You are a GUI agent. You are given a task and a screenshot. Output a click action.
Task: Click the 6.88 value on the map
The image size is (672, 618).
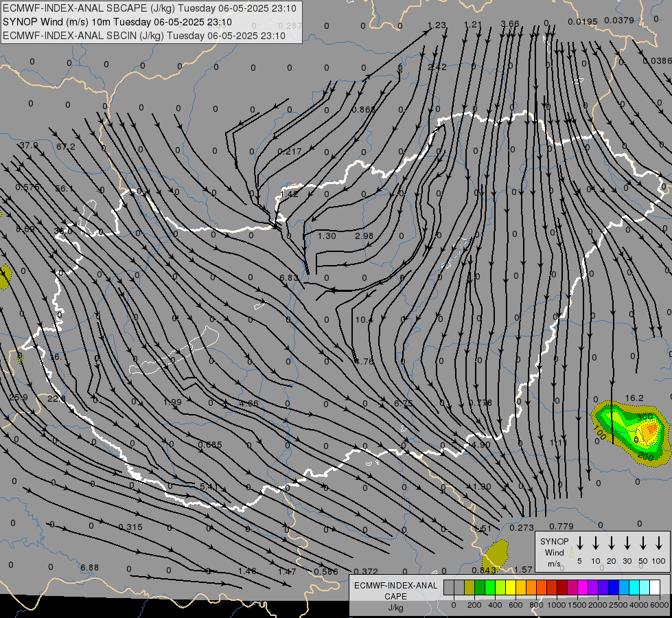coord(89,569)
